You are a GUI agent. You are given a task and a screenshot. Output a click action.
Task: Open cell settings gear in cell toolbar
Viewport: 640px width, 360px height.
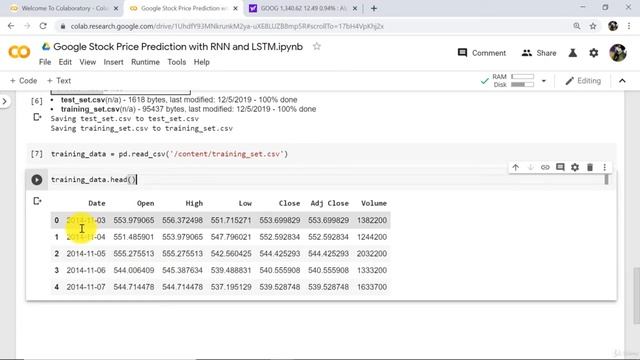575,167
